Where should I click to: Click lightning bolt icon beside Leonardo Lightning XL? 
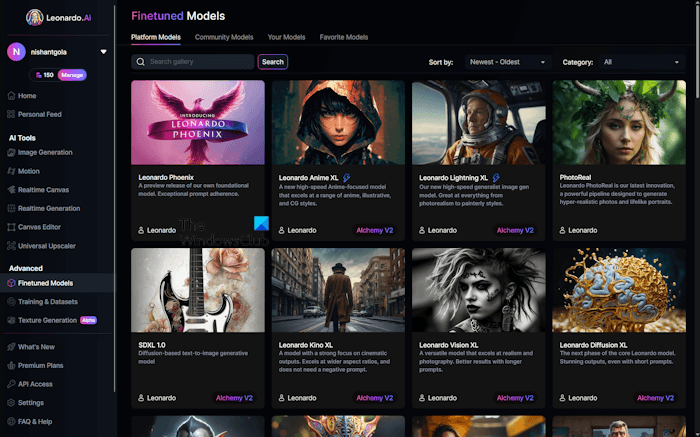point(496,178)
